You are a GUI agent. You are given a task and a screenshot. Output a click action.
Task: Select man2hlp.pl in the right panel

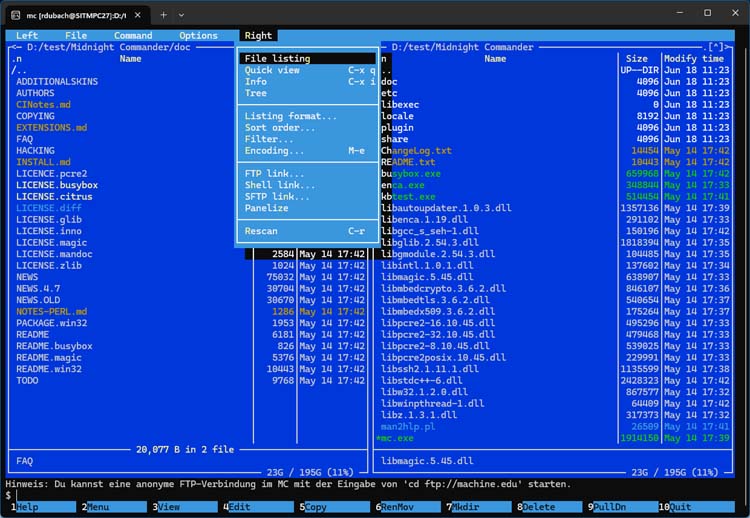pos(408,426)
